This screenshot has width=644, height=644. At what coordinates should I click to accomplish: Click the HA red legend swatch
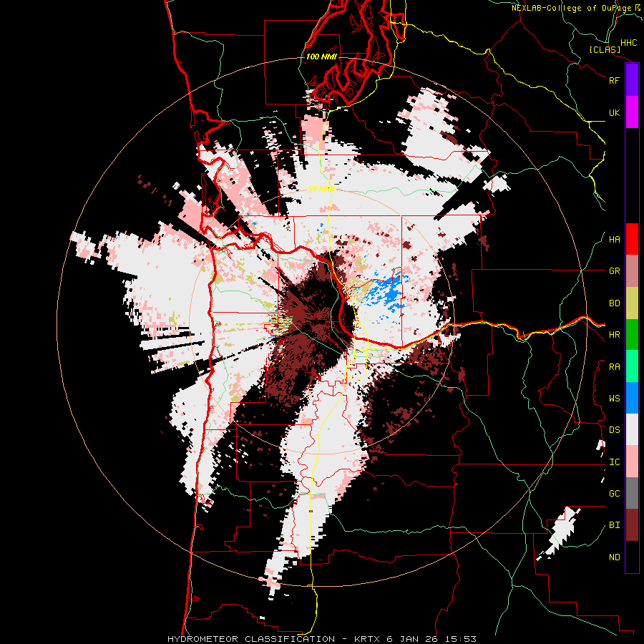632,239
